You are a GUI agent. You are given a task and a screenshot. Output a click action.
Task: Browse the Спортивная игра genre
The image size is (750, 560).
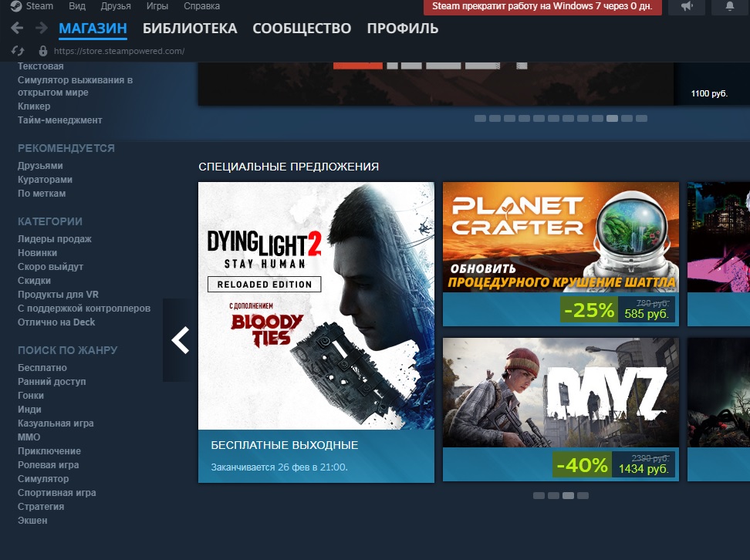(x=56, y=492)
